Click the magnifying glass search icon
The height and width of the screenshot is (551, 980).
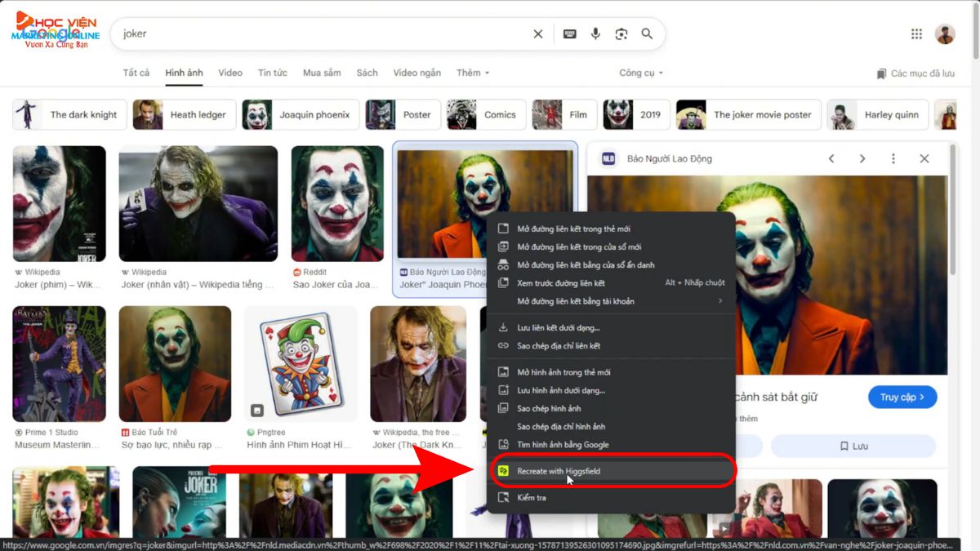[x=647, y=34]
